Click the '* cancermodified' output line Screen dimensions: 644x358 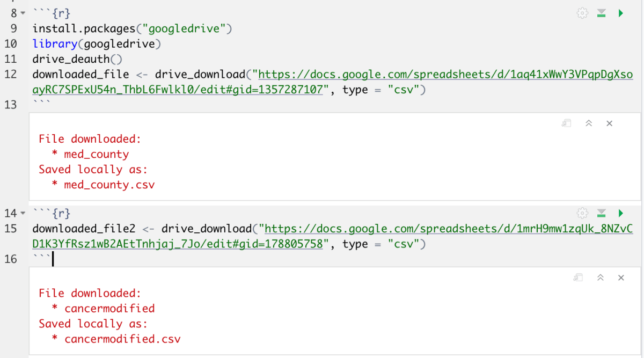[103, 309]
